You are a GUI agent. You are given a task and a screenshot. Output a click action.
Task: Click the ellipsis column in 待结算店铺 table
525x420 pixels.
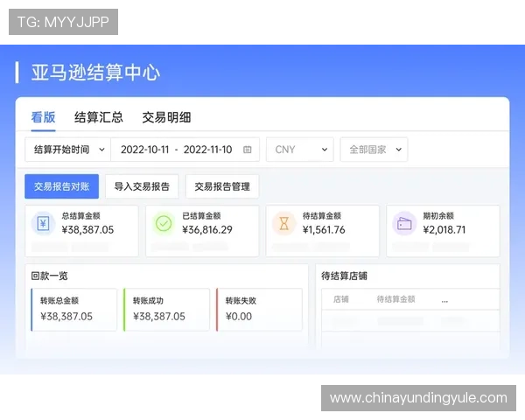pyautogui.click(x=444, y=300)
